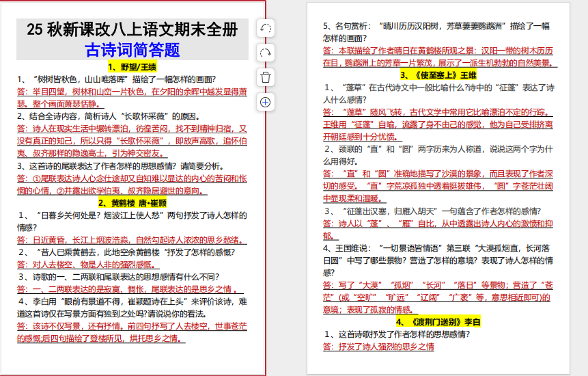Click the red answer 对人去楼空、物是人非的强烈感慨
Image resolution: width=588 pixels, height=376 pixels.
click(x=85, y=265)
